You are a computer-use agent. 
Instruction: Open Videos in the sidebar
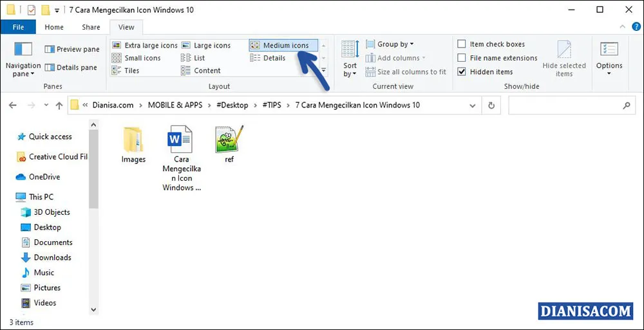pos(39,303)
